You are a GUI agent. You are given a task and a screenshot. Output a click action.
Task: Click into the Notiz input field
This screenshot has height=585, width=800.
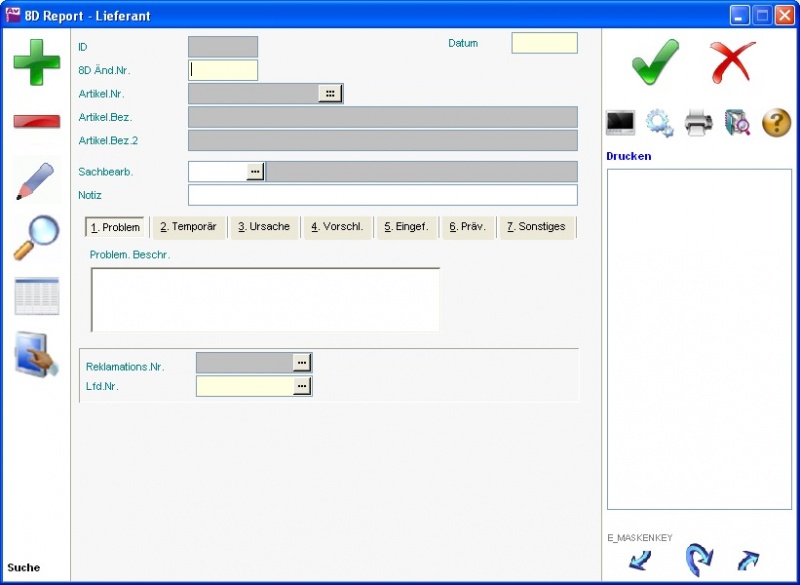382,195
